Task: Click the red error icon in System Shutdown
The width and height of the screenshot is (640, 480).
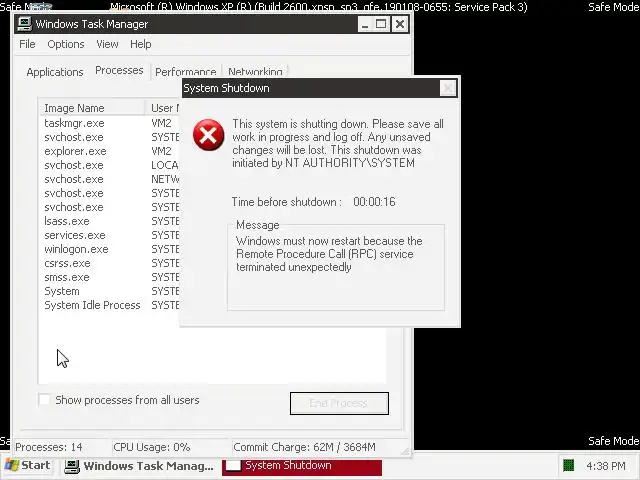Action: (x=209, y=135)
